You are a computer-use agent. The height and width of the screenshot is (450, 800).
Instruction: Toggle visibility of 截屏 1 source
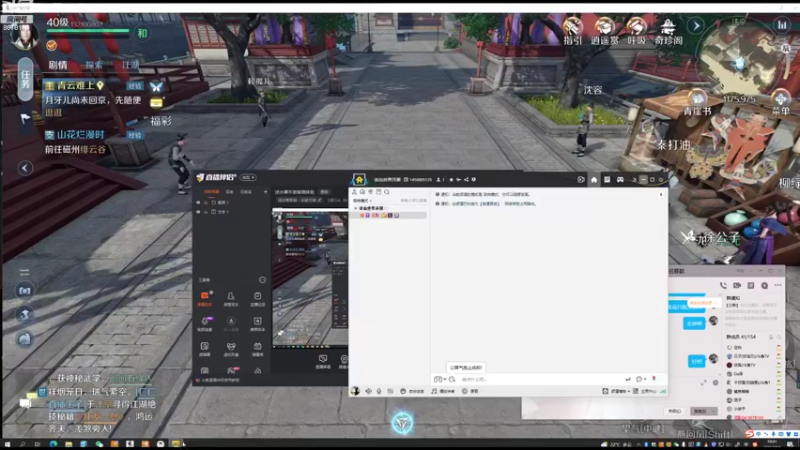click(x=198, y=203)
